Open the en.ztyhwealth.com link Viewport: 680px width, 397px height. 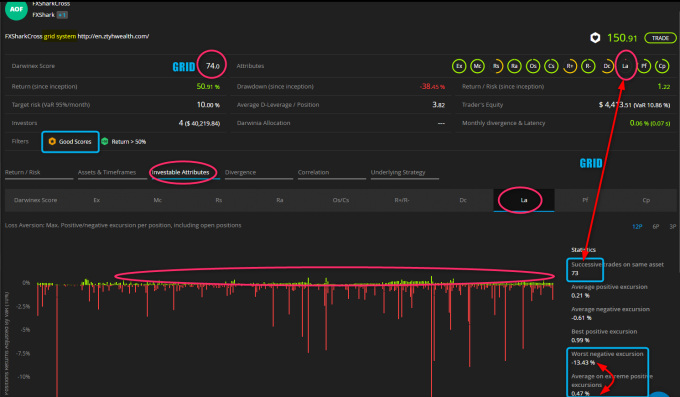113,36
